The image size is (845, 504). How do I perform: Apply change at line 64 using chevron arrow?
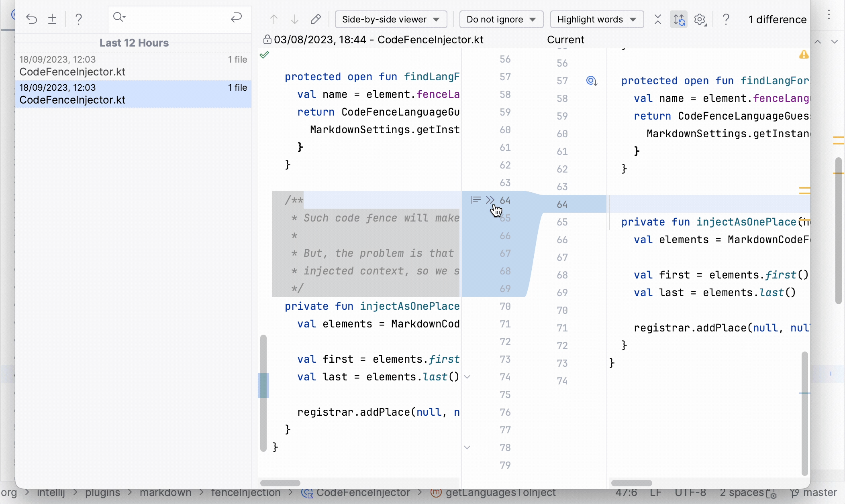click(489, 200)
